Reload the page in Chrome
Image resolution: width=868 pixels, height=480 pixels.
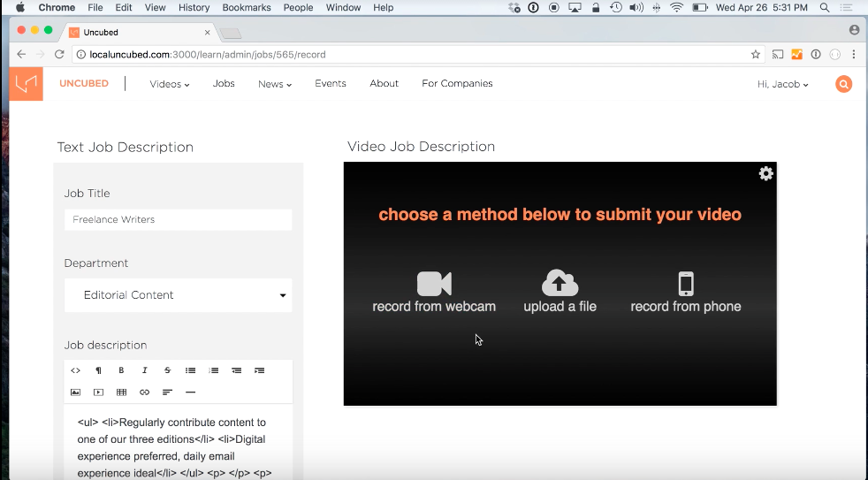tap(59, 54)
